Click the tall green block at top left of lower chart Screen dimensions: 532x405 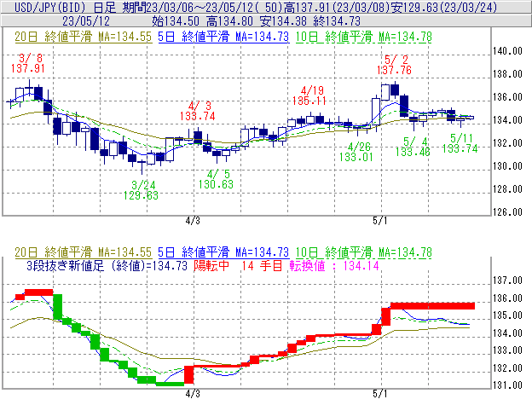58,307
